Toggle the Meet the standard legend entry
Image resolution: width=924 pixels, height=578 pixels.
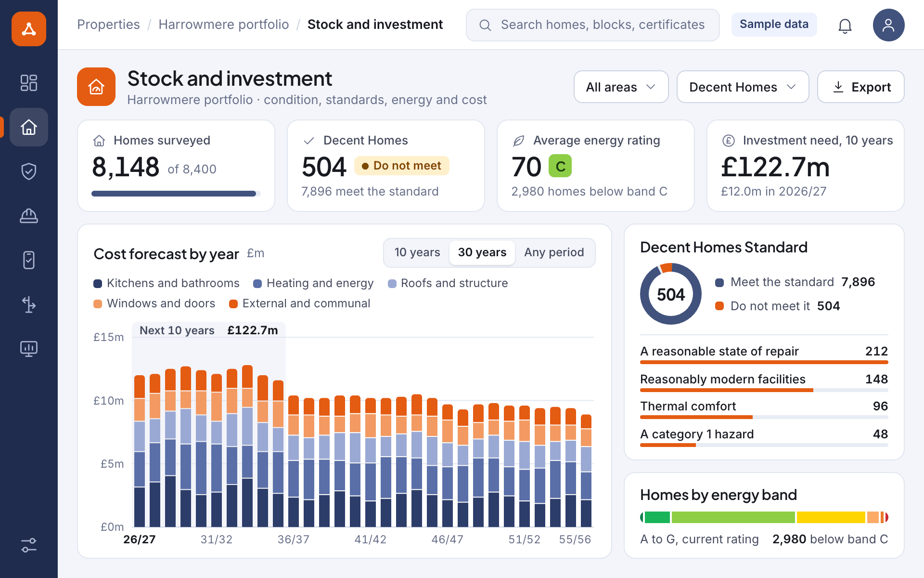[x=795, y=282]
